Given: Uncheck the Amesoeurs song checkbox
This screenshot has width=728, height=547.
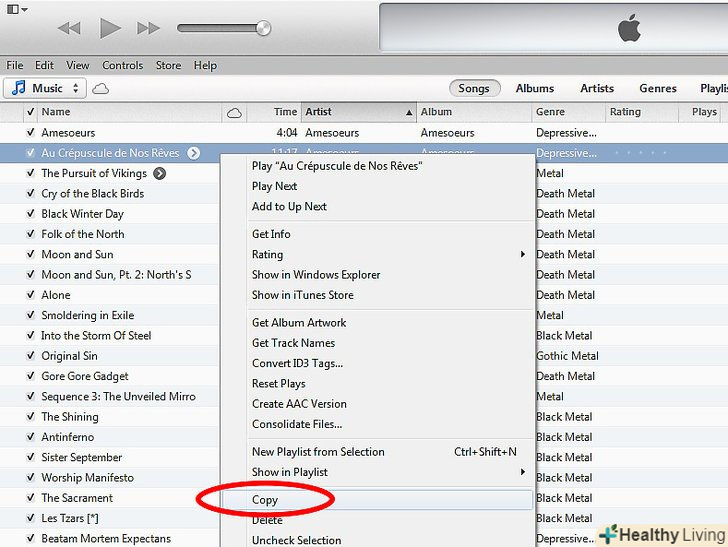Looking at the screenshot, I should (x=31, y=133).
